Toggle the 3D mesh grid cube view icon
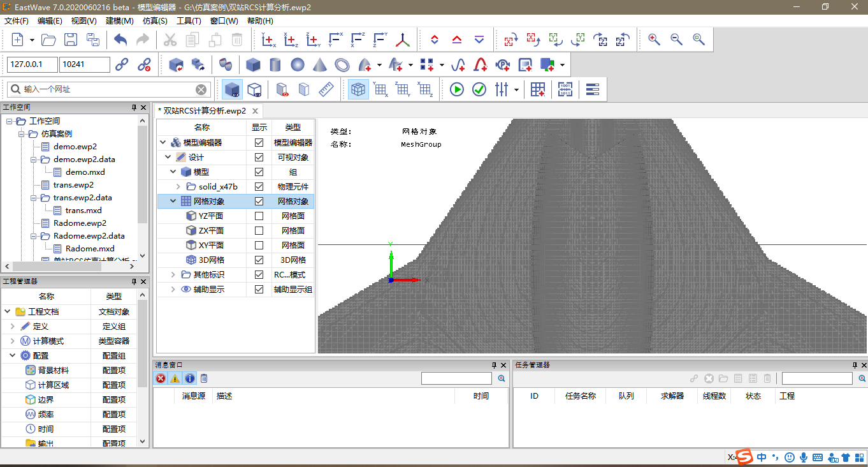The image size is (868, 467). pos(359,89)
